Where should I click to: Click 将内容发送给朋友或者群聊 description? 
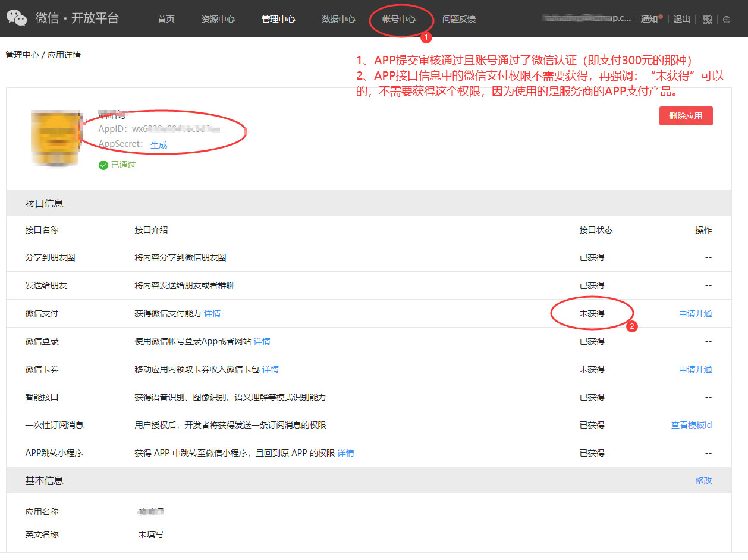click(x=185, y=285)
